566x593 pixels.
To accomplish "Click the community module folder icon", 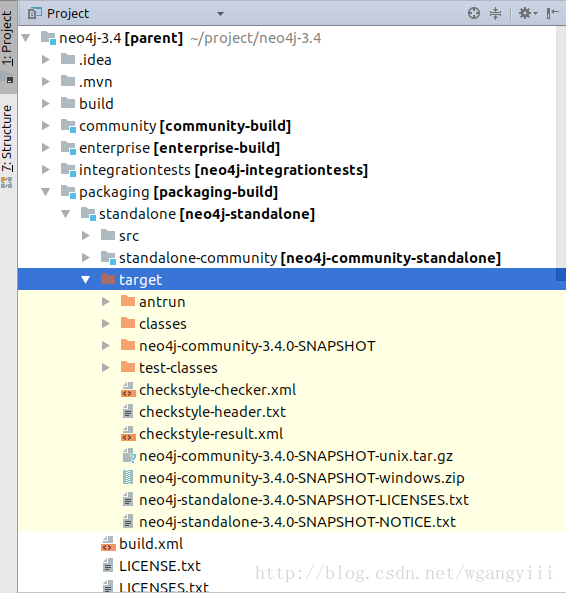I will (x=68, y=126).
